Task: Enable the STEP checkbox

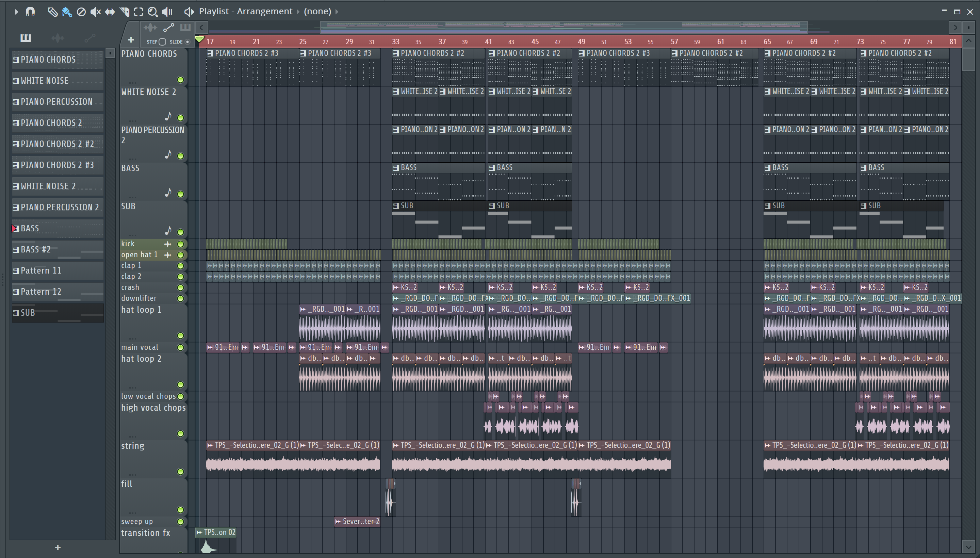Action: [162, 42]
